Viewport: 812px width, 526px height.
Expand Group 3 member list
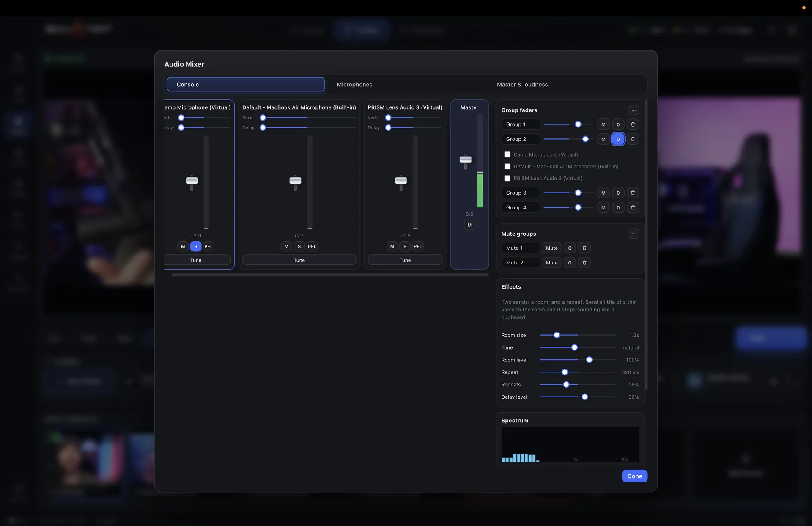point(618,193)
